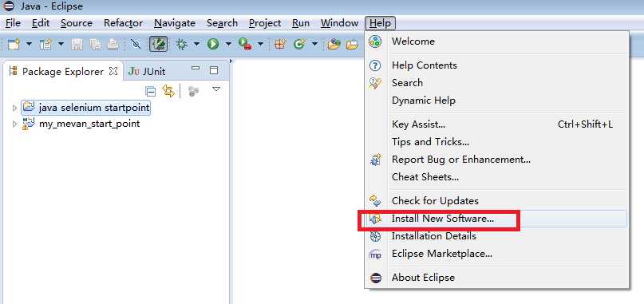Open the Refactor menu
The width and height of the screenshot is (644, 304).
tap(123, 23)
